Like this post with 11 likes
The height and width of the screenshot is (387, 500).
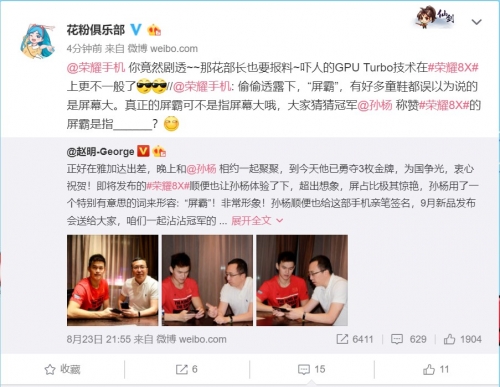436,369
